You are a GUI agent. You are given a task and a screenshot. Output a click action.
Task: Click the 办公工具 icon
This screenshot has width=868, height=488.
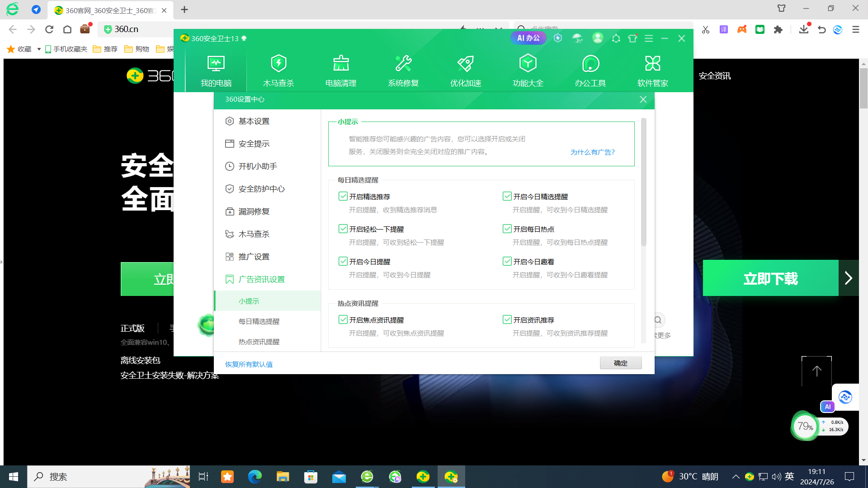pyautogui.click(x=590, y=64)
